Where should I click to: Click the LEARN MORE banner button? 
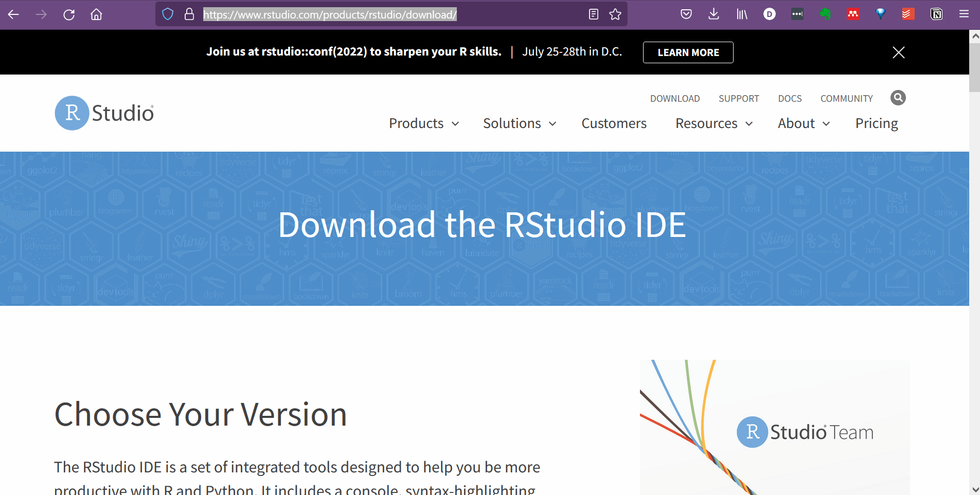[x=688, y=52]
